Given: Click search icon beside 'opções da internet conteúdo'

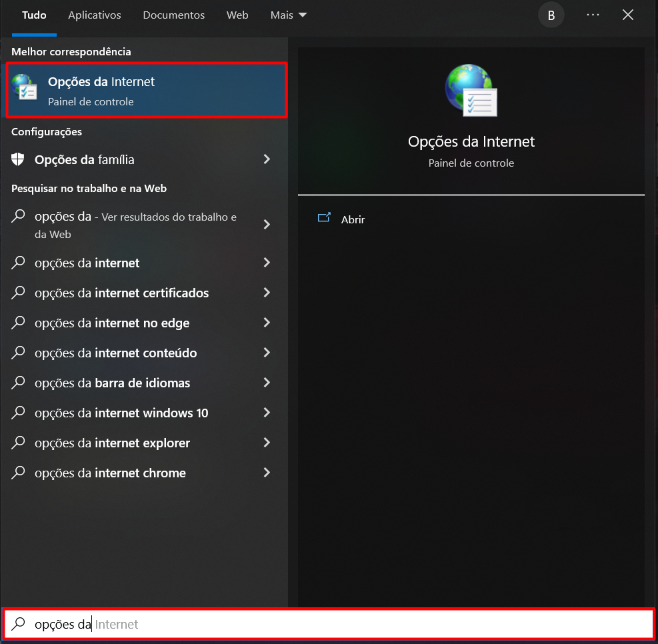Looking at the screenshot, I should [x=18, y=352].
